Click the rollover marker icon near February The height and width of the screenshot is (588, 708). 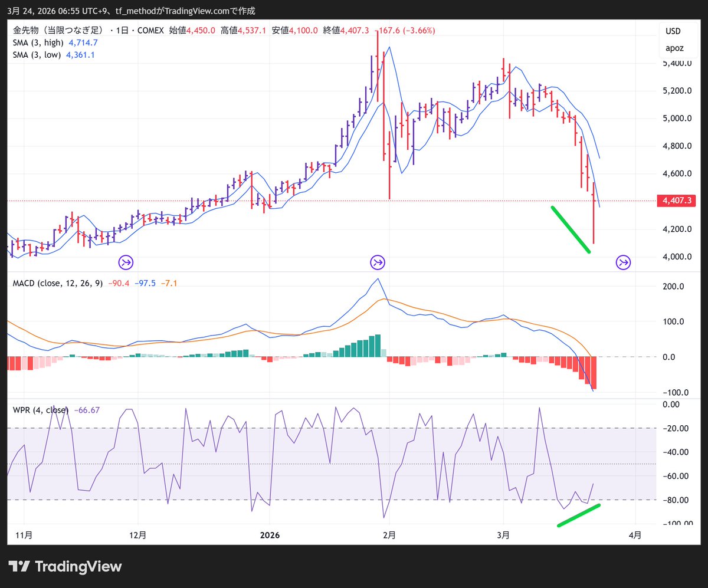point(378,262)
